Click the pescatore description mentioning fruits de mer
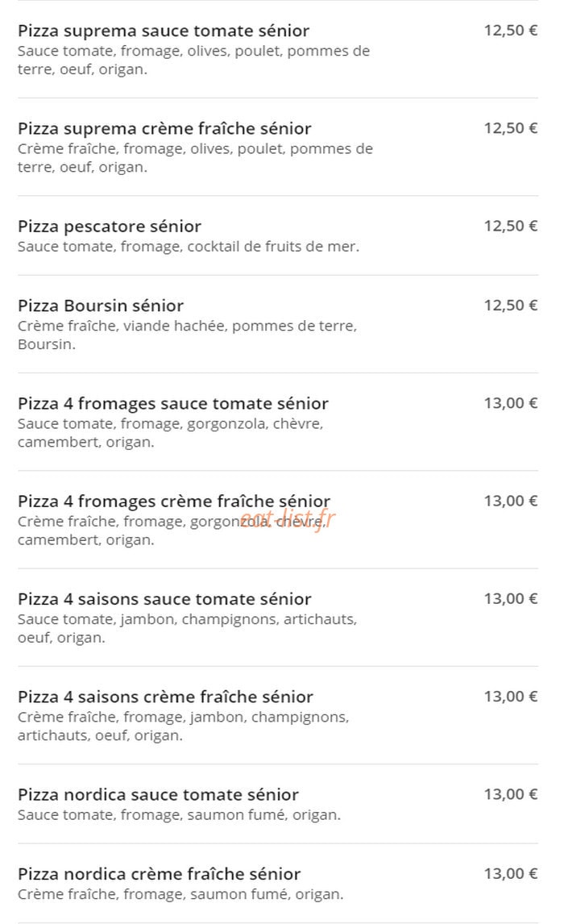The height and width of the screenshot is (924, 564). 189,247
